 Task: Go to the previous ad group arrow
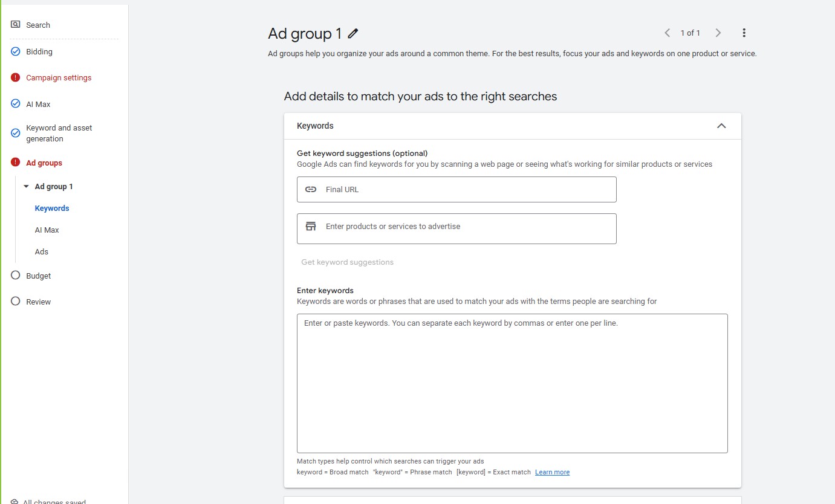[x=668, y=33]
